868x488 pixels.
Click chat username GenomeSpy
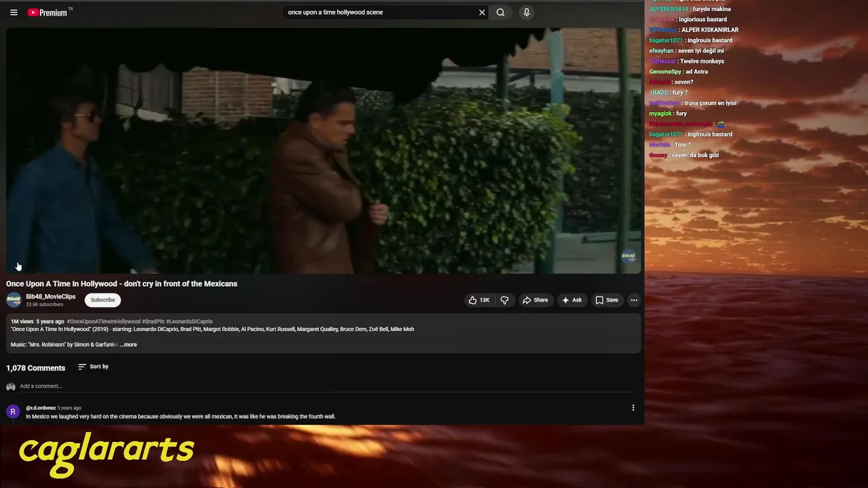(x=665, y=72)
